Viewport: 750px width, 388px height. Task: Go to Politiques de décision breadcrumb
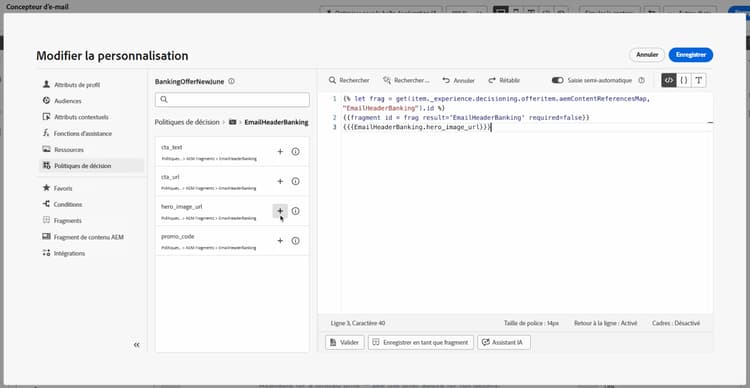click(187, 122)
